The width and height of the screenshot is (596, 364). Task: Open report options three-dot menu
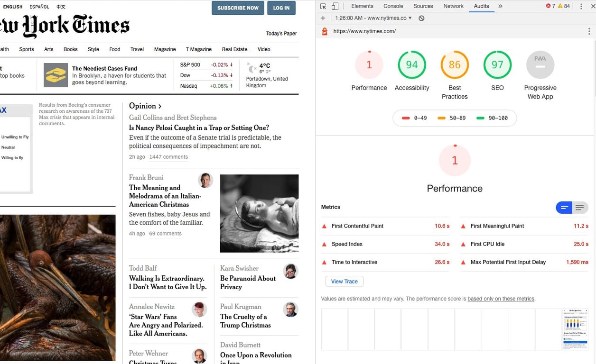tap(589, 31)
